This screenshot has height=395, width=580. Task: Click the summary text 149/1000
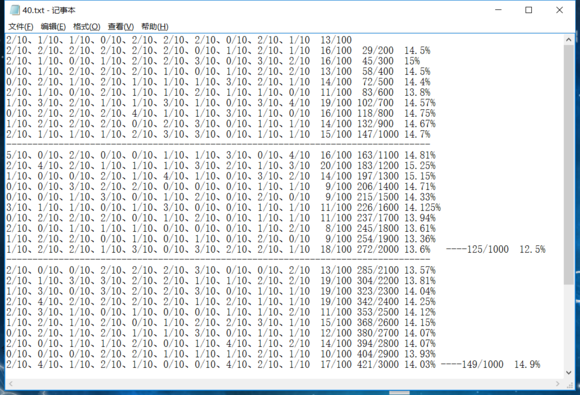[483, 365]
